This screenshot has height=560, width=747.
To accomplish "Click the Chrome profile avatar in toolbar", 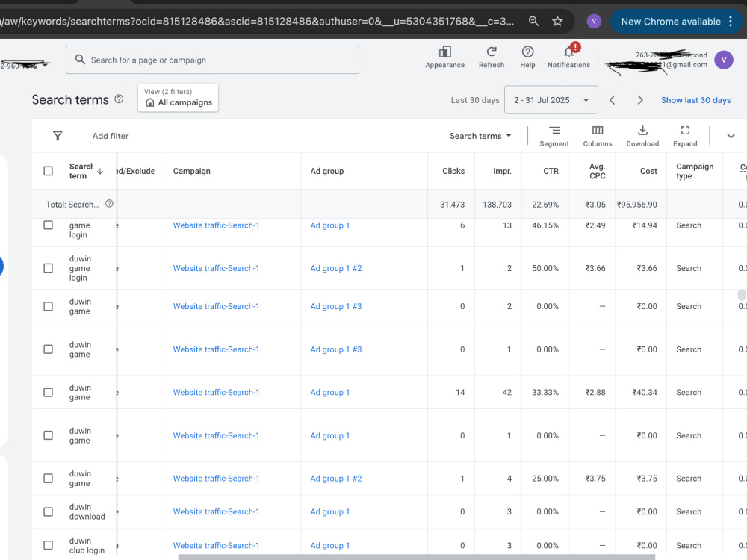I will 594,22.
